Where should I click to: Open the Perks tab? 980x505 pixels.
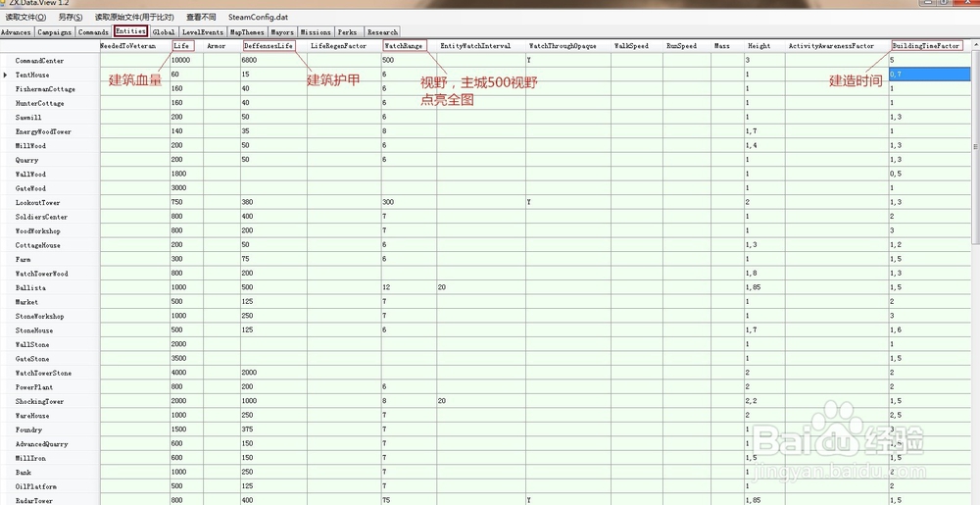(348, 32)
